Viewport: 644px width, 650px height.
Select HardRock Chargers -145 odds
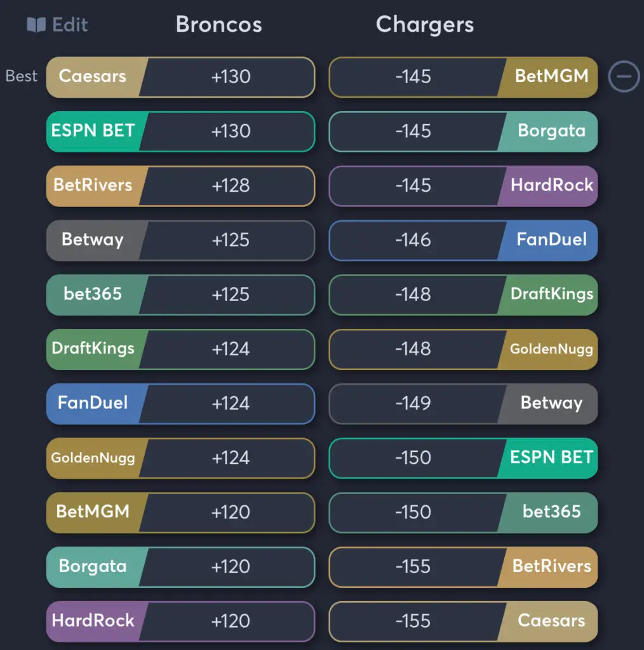coord(463,186)
